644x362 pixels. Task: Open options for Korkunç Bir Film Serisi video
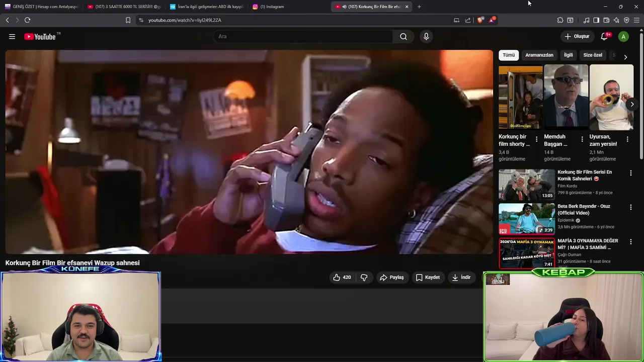coord(630,173)
